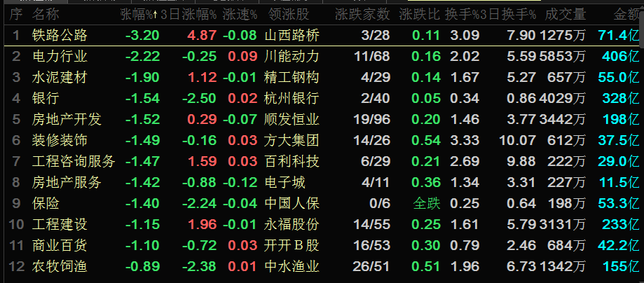Open the 铁路公路 sector row
The image size is (644, 283).
60,35
